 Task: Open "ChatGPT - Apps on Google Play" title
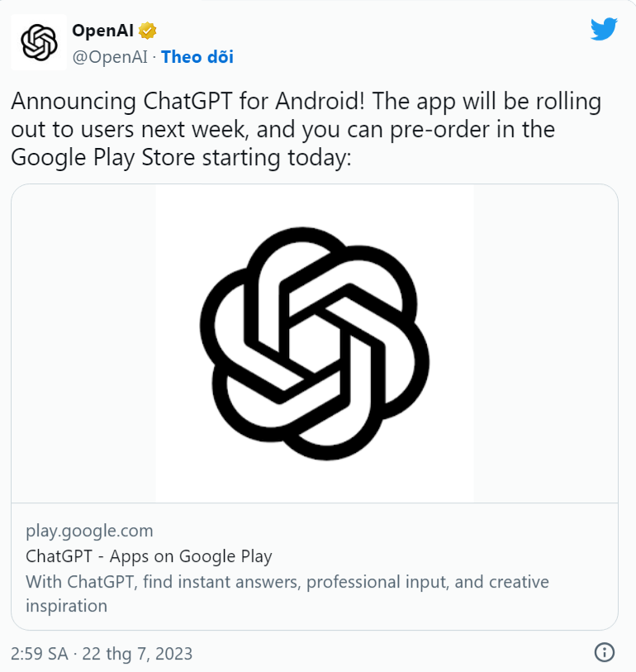tap(149, 556)
